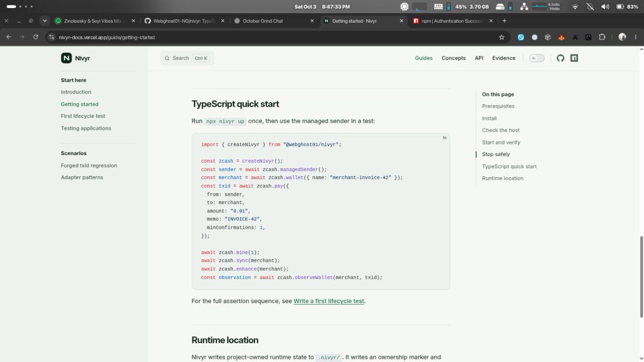Image resolution: width=644 pixels, height=362 pixels.
Task: Go back in browser history
Action: 8,37
